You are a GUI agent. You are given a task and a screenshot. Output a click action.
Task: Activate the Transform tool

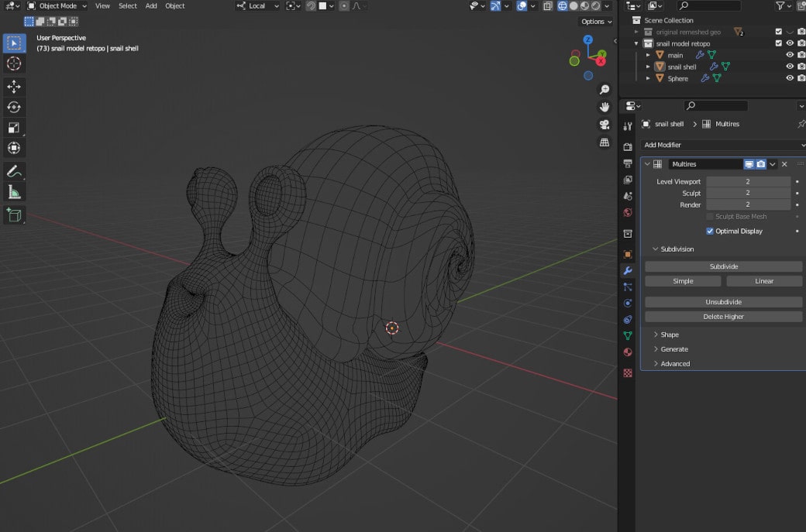[14, 149]
